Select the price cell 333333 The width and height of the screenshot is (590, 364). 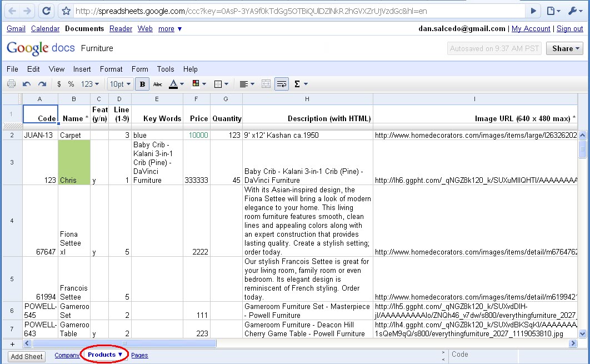pos(197,162)
